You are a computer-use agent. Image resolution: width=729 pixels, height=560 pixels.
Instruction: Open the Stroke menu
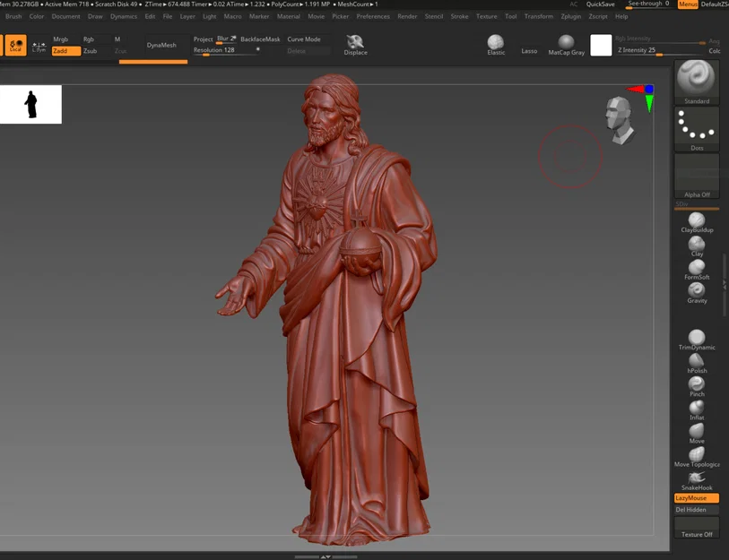point(459,16)
